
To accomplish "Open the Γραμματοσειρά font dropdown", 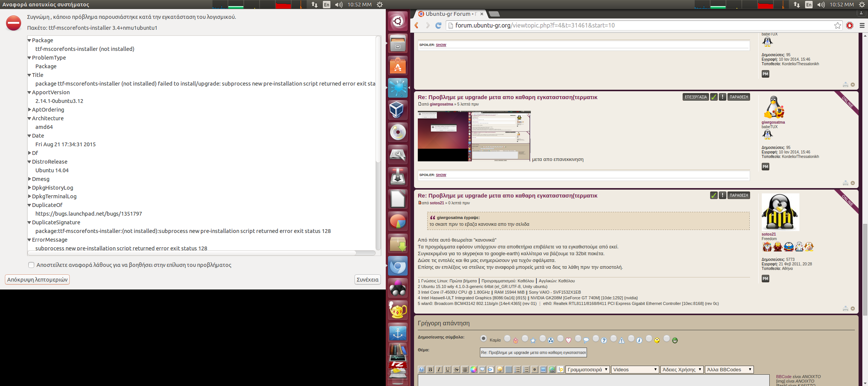I will point(587,369).
